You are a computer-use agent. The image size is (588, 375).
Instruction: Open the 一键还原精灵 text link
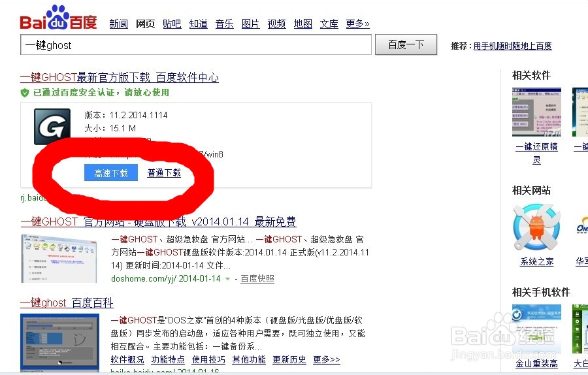click(x=536, y=153)
